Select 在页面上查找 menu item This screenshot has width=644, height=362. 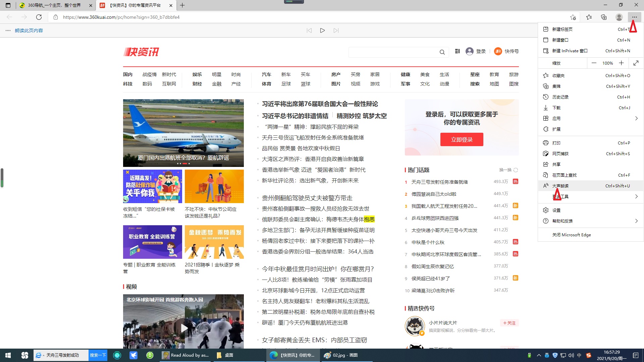(x=590, y=175)
